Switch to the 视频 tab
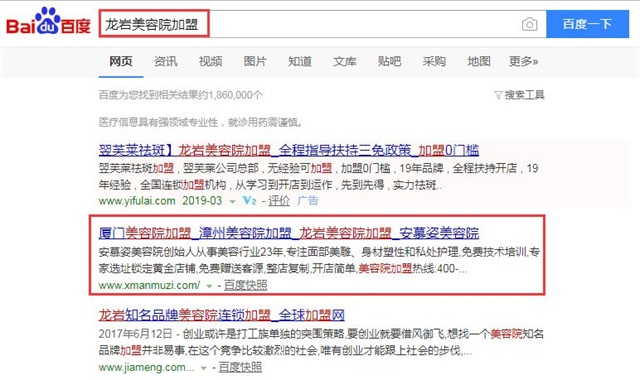Image resolution: width=640 pixels, height=380 pixels. [x=210, y=61]
